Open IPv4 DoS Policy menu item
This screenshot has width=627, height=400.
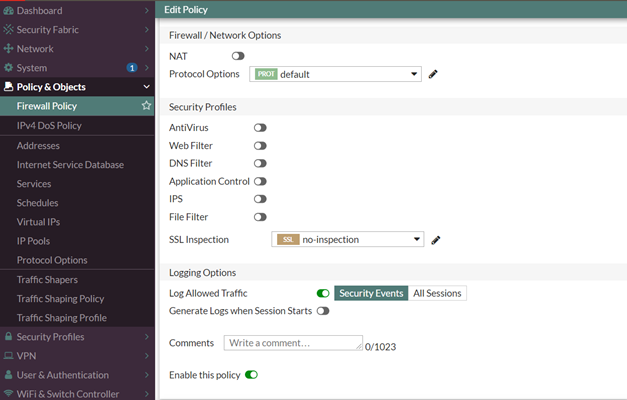[49, 126]
